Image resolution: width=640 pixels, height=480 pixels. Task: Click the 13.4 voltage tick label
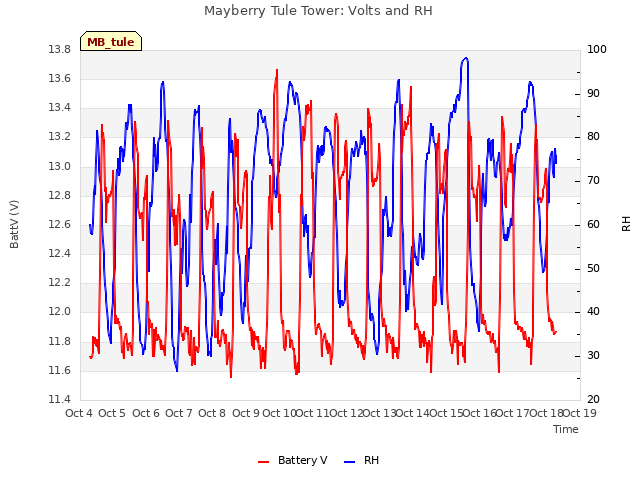pos(60,108)
